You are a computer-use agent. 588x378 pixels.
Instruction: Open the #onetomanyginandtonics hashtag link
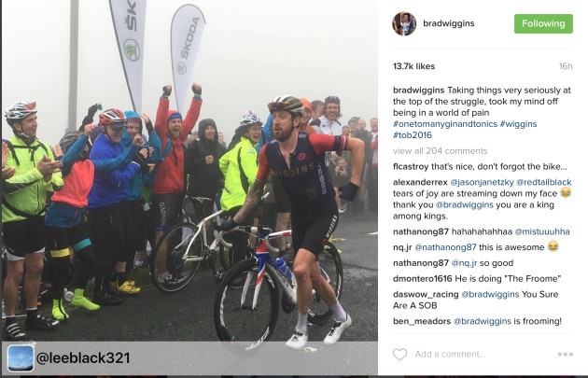click(x=445, y=124)
